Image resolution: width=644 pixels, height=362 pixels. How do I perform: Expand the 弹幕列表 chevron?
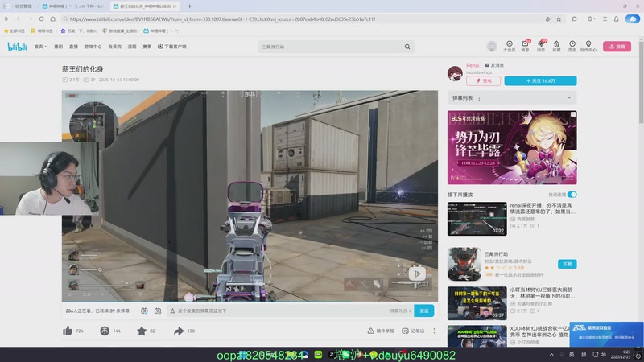(x=569, y=97)
